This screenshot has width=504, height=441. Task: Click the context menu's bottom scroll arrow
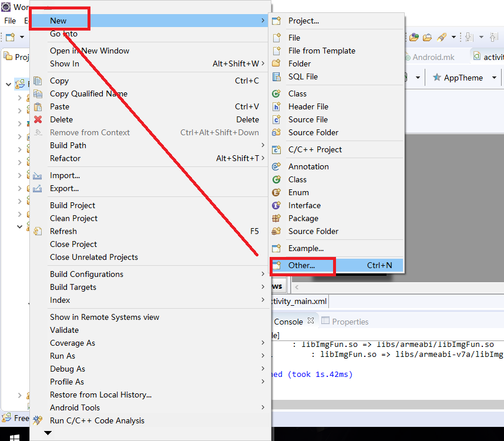48,433
